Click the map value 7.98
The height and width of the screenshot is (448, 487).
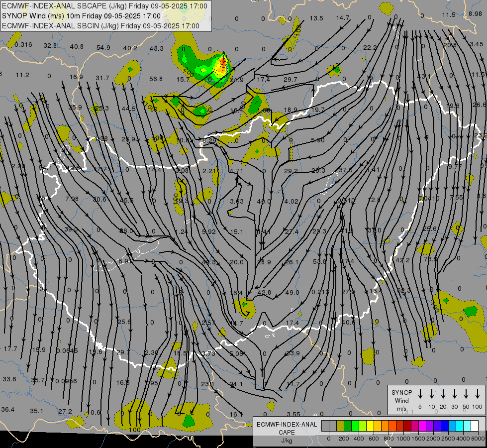click(72, 199)
